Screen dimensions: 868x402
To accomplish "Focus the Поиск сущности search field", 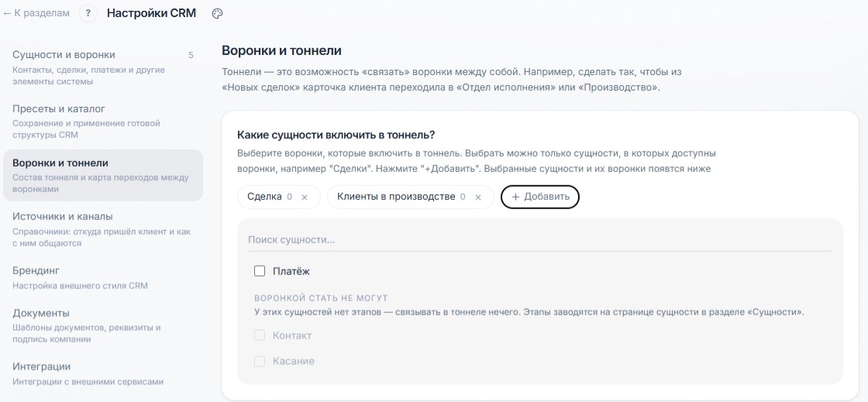I will point(539,240).
